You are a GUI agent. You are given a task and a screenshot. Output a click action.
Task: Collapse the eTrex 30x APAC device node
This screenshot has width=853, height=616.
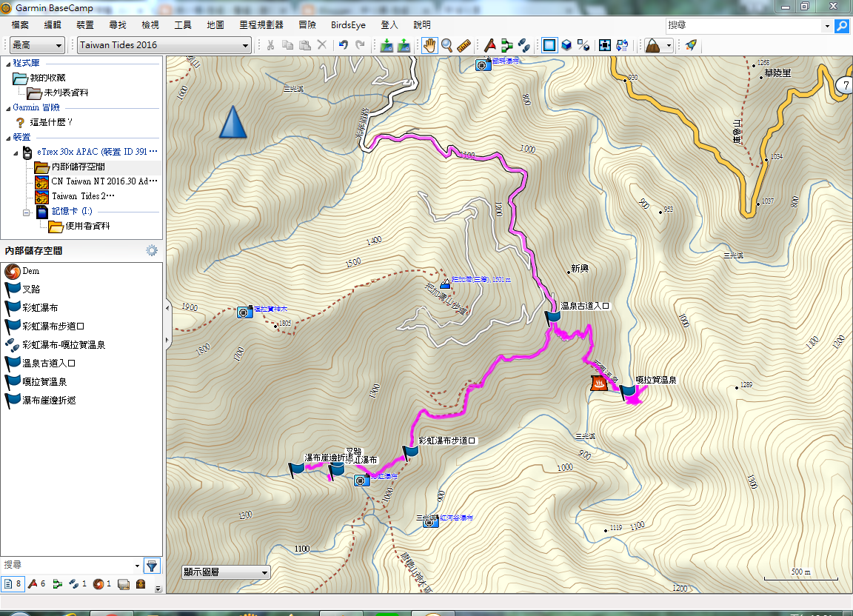point(16,153)
